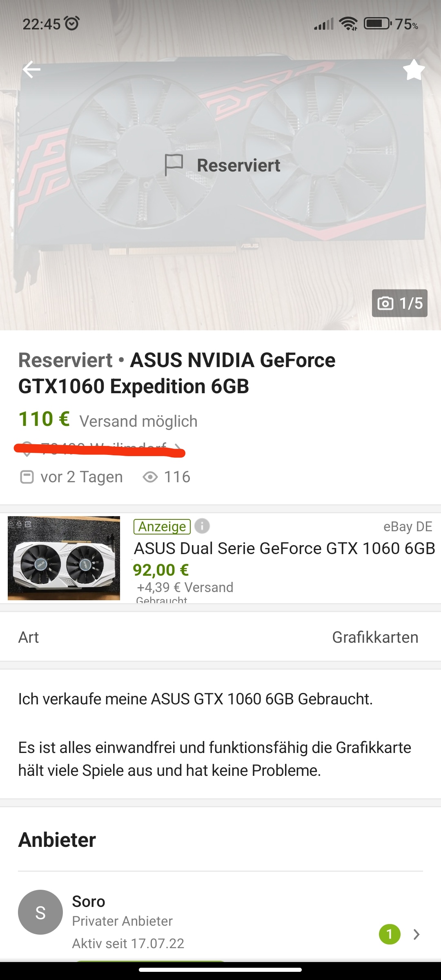Image resolution: width=441 pixels, height=980 pixels.
Task: Tap the listing title ASUS NVIDIA GeForce
Action: (x=177, y=373)
